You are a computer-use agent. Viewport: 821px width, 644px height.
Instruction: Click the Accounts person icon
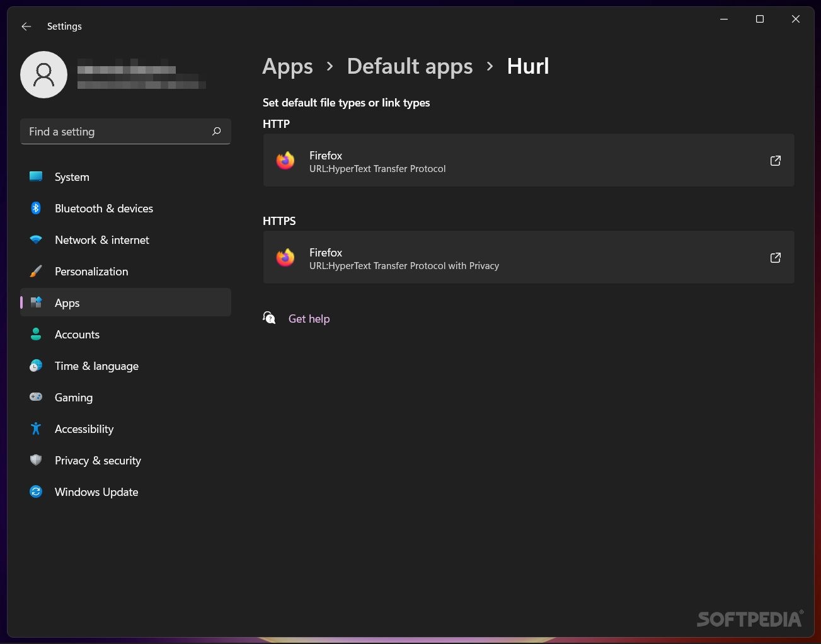coord(36,334)
